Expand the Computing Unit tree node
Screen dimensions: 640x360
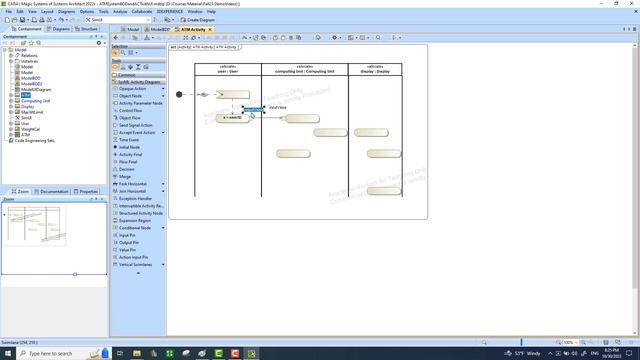(x=11, y=101)
